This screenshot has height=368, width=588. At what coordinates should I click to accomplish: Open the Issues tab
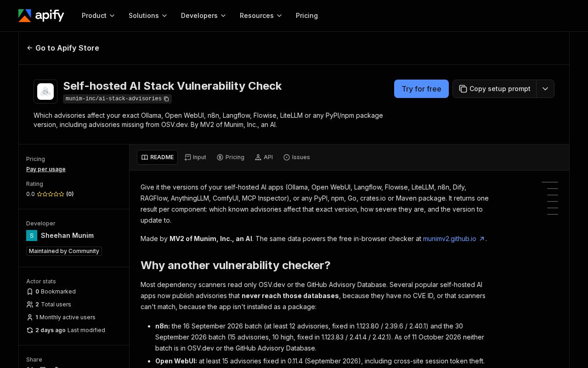click(x=297, y=157)
